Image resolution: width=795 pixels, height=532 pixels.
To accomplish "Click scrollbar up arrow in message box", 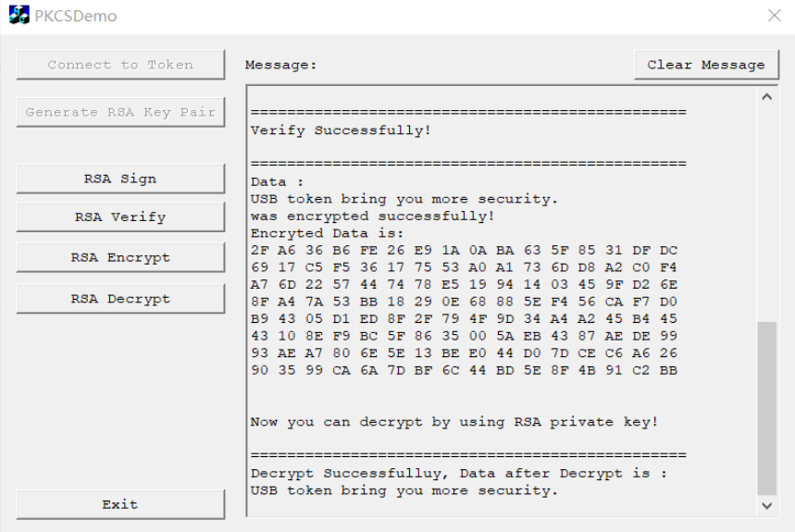I will pos(767,97).
